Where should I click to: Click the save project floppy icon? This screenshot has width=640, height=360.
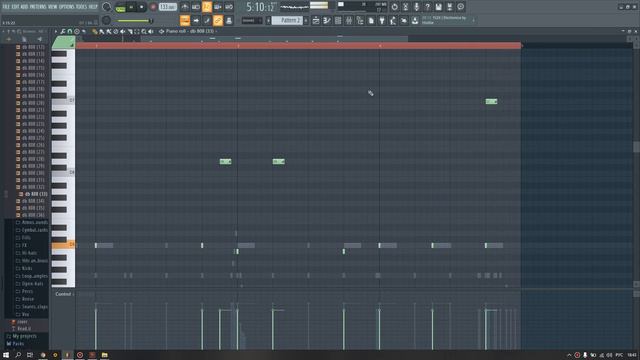pyautogui.click(x=438, y=7)
